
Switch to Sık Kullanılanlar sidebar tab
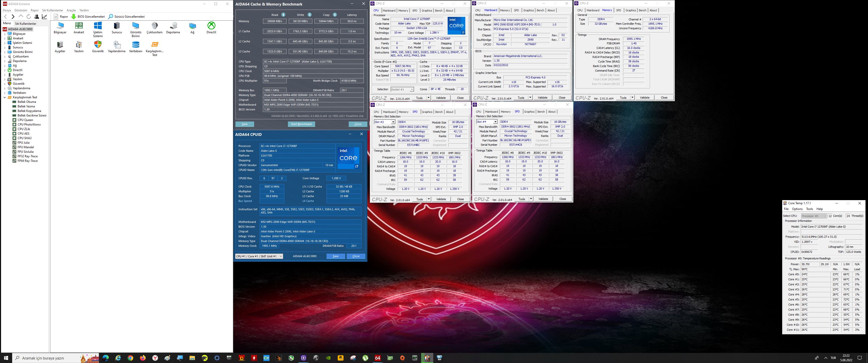click(x=25, y=24)
